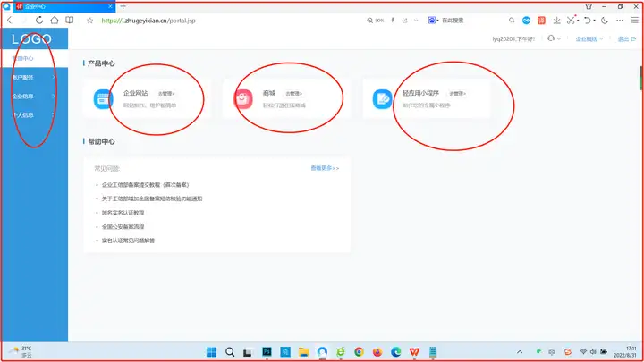Click the lightning speed-mode icon
This screenshot has width=644, height=362.
(x=393, y=20)
